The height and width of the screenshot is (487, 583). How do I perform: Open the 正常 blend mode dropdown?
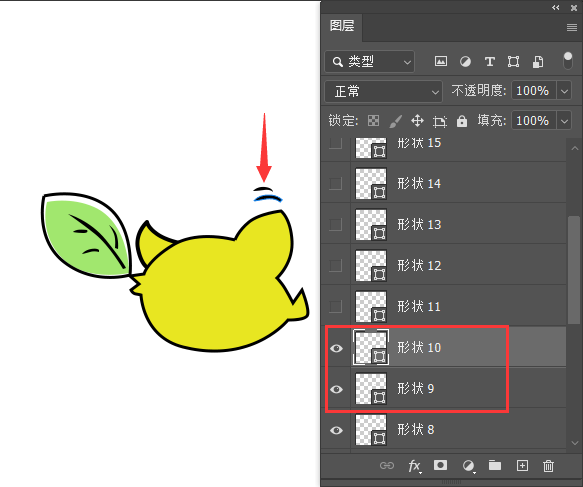[x=384, y=91]
